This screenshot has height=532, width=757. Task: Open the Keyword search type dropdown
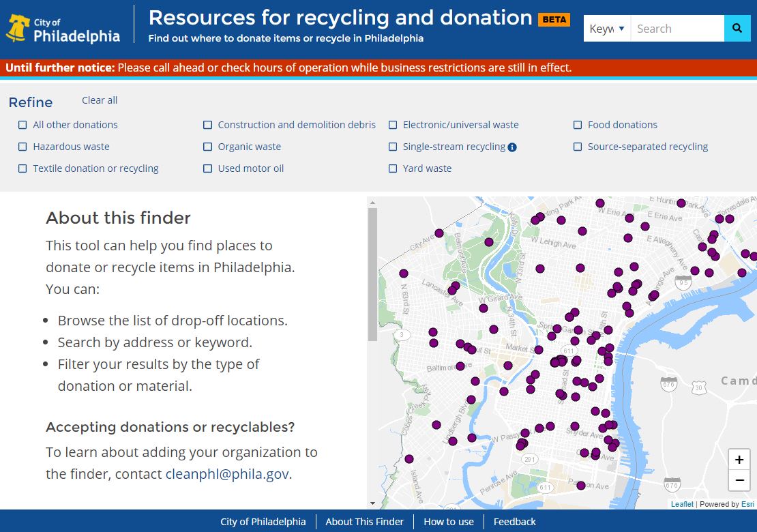coord(606,28)
